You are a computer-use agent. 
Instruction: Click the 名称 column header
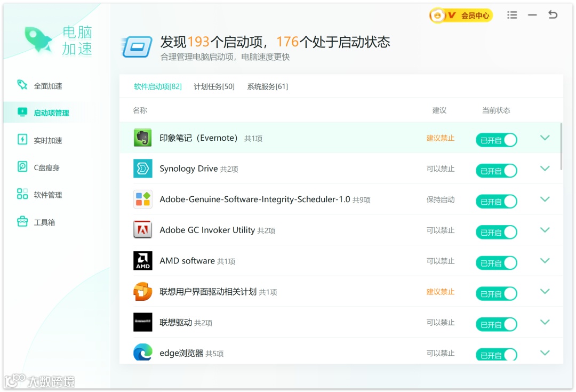(x=140, y=110)
